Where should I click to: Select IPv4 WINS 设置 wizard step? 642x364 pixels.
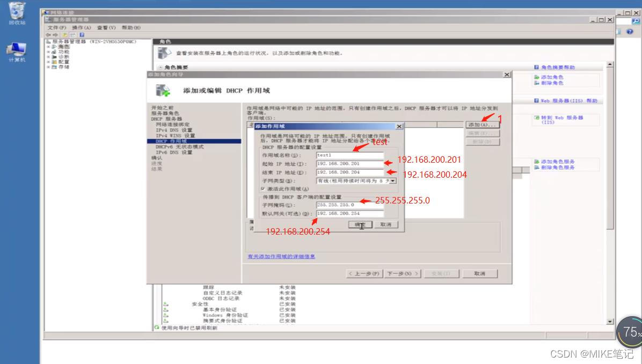175,135
